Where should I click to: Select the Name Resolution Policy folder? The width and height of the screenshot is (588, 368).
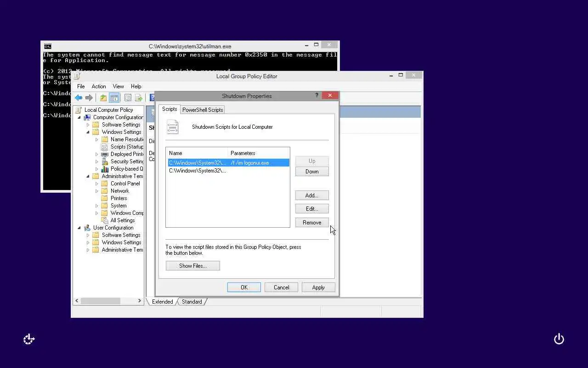pyautogui.click(x=127, y=139)
